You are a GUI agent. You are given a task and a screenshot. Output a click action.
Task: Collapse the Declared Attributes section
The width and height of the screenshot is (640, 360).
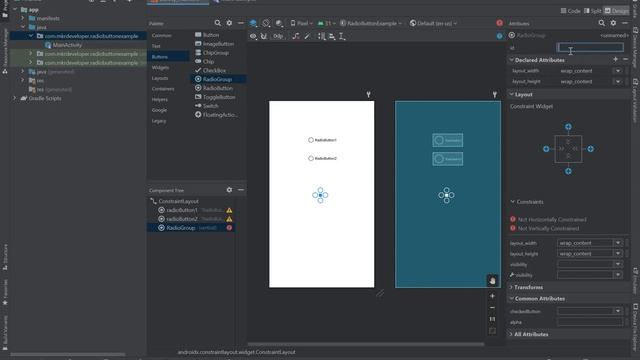pos(511,60)
